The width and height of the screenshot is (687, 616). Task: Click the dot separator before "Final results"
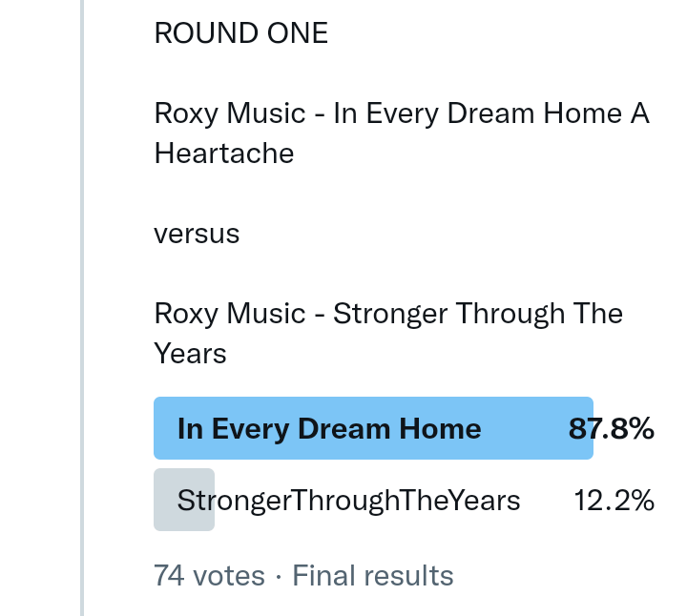click(x=279, y=576)
